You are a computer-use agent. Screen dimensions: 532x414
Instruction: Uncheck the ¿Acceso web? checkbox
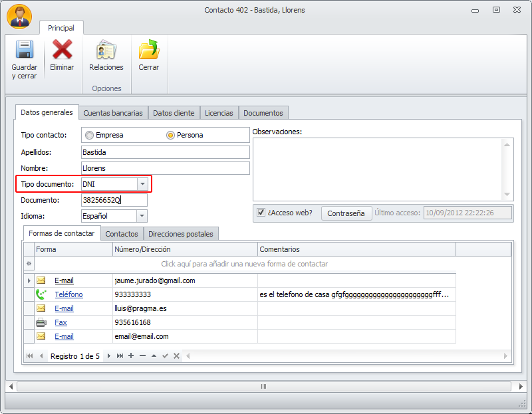(261, 213)
